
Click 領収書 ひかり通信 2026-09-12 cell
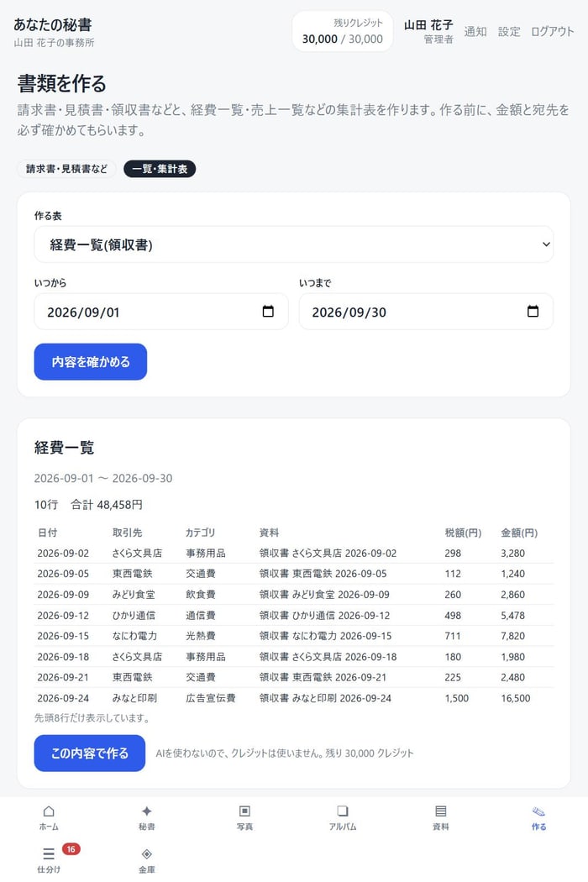click(x=325, y=616)
